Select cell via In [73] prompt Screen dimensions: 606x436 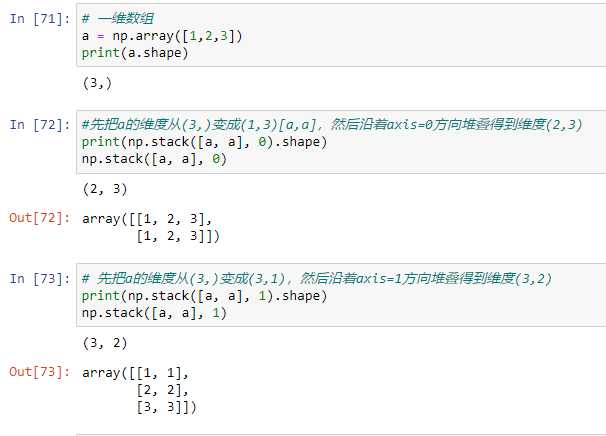coord(40,278)
